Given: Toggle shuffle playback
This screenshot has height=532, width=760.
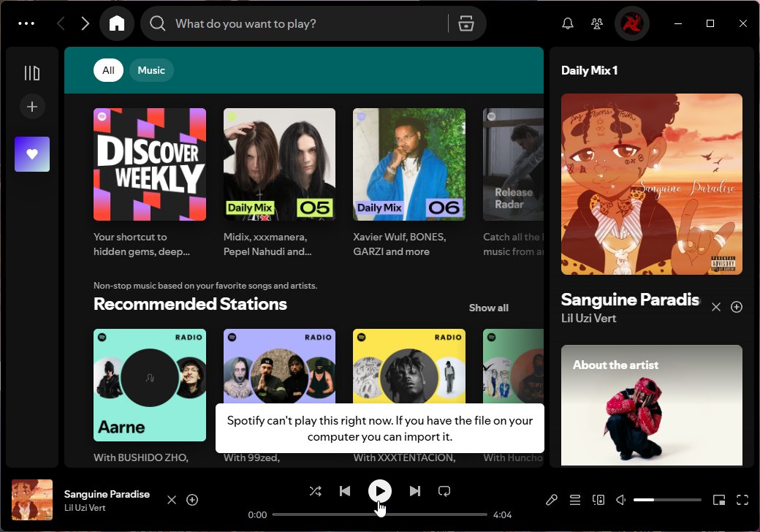Looking at the screenshot, I should [316, 491].
